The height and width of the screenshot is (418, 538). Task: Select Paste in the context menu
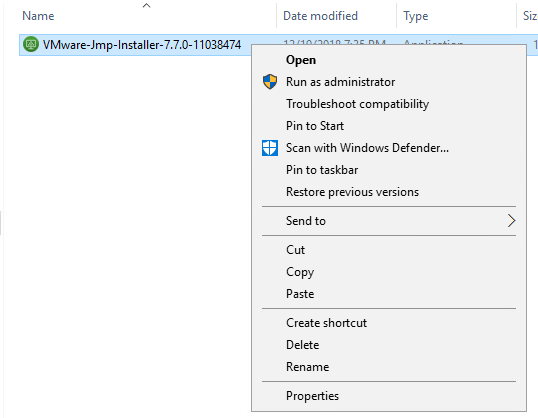(x=389, y=294)
